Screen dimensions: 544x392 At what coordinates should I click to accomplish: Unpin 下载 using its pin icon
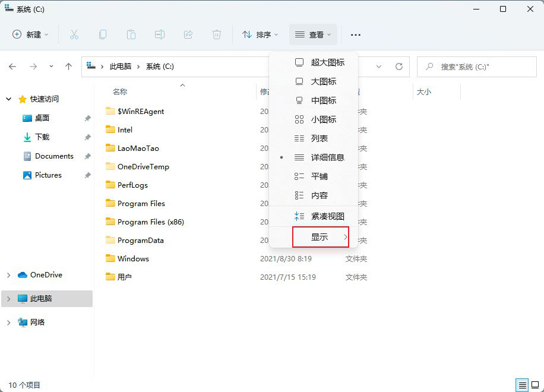(x=87, y=137)
